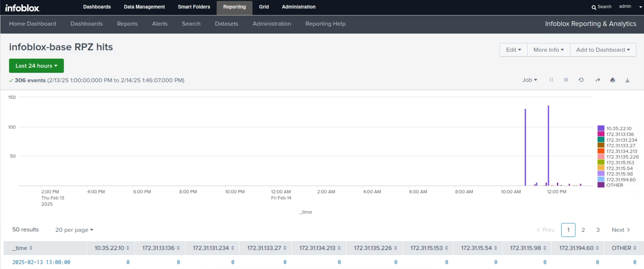Click the export download icon
Image resolution: width=644 pixels, height=269 pixels.
627,80
